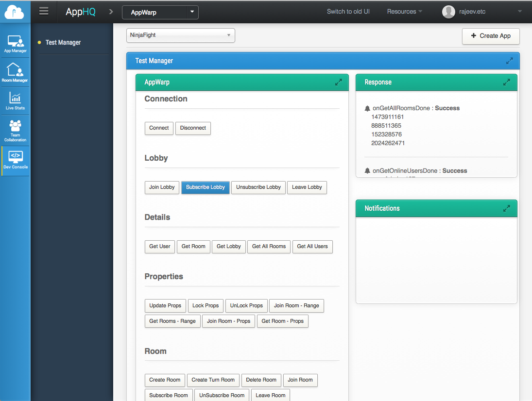Viewport: 532px width, 401px height.
Task: Click the cloud logo icon
Action: point(15,11)
